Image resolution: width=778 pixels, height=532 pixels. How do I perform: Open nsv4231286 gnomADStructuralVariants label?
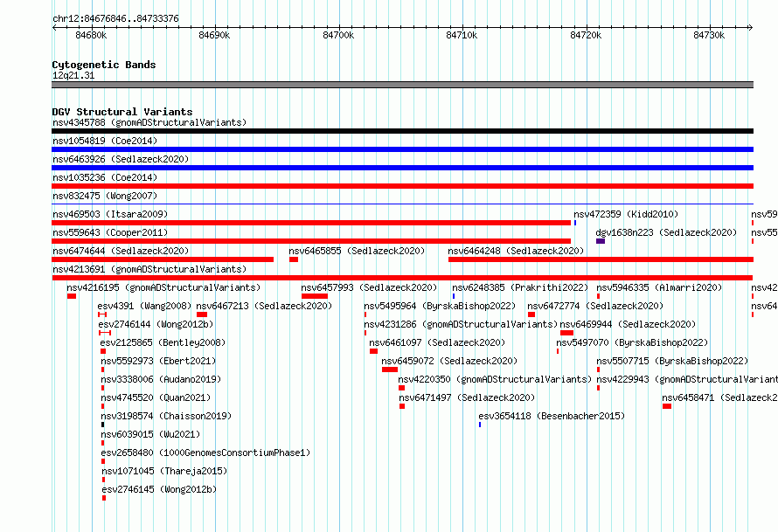[461, 324]
